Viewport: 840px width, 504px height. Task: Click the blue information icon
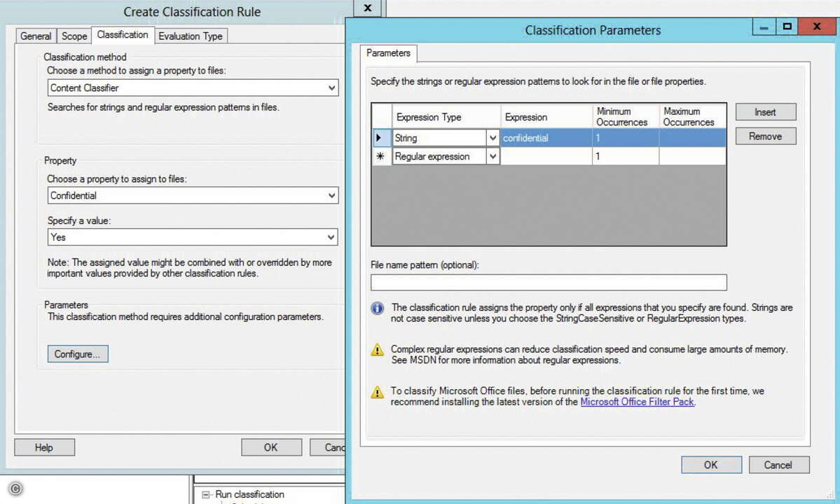tap(377, 308)
